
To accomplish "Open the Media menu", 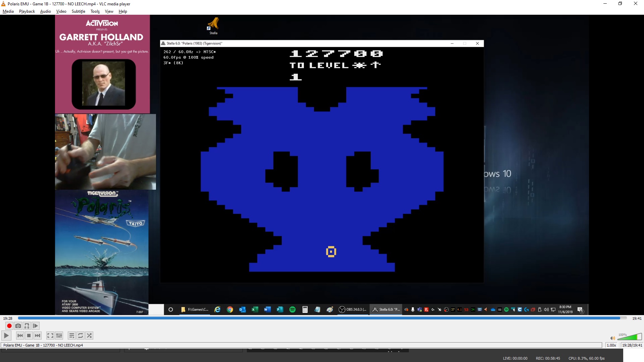I will click(8, 11).
